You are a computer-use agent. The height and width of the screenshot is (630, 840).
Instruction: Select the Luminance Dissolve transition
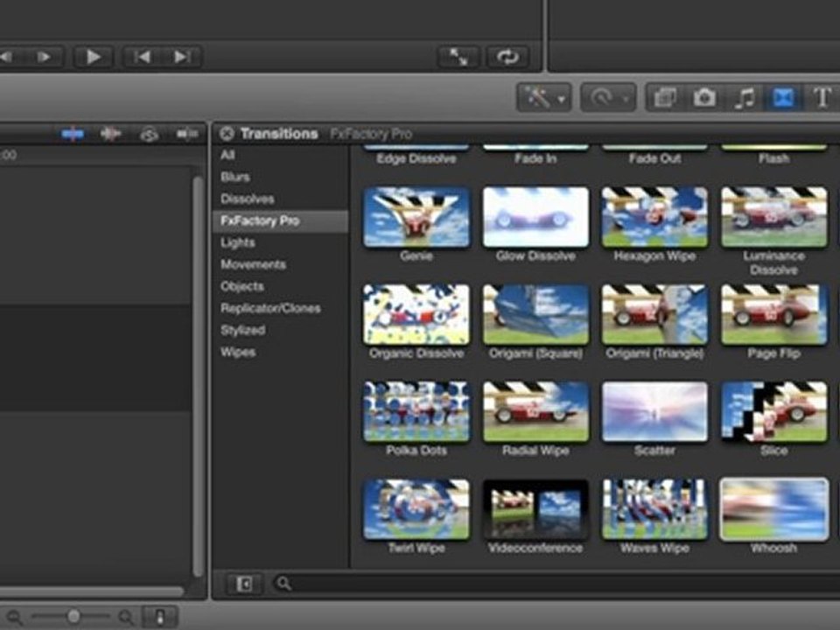tap(774, 217)
